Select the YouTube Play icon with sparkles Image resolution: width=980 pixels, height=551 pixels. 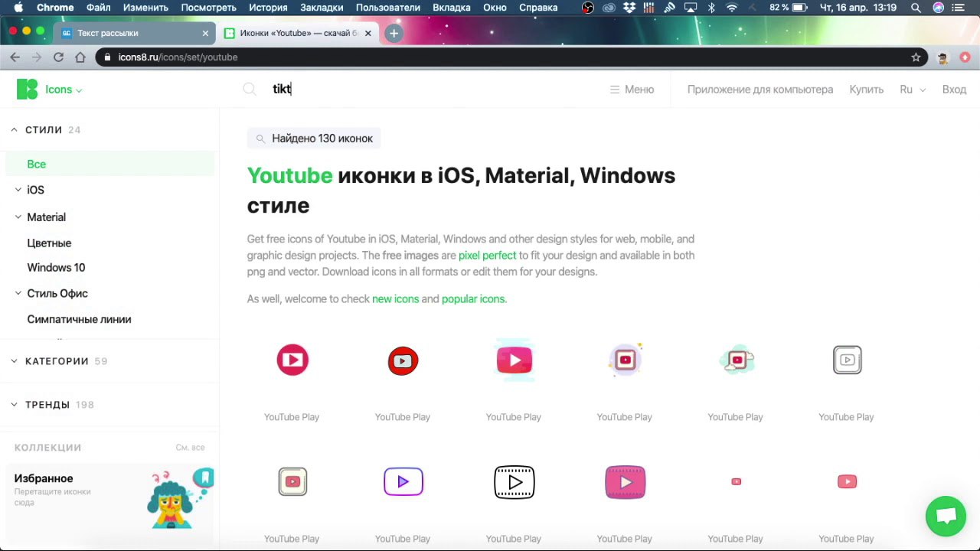626,360
